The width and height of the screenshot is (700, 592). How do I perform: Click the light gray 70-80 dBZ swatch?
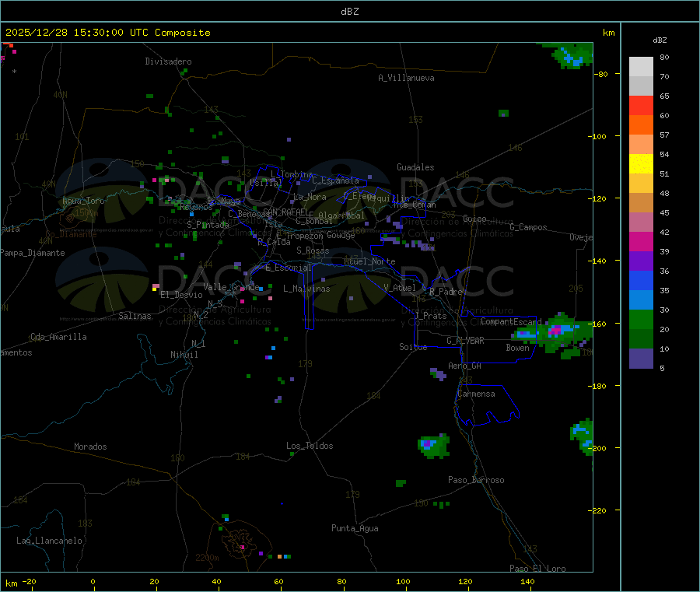[x=641, y=67]
